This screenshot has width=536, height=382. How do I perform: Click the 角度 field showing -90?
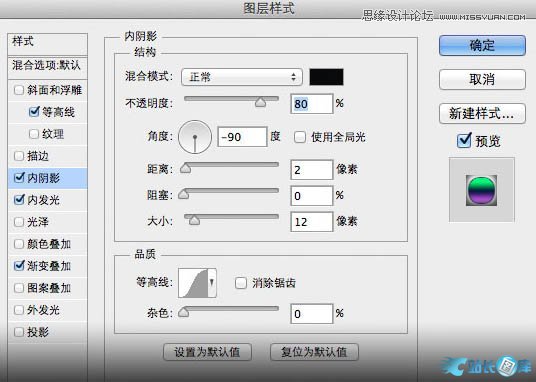point(242,137)
